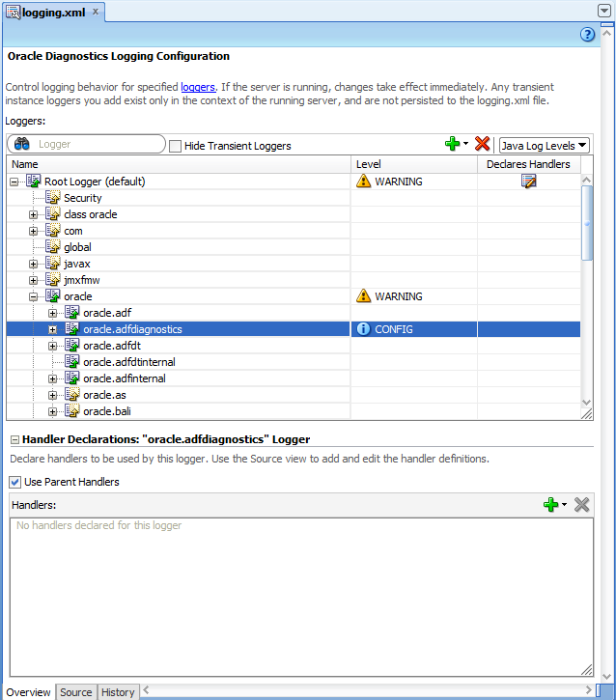The height and width of the screenshot is (700, 616).
Task: Collapse the Handler Declarations section
Action: [14, 439]
